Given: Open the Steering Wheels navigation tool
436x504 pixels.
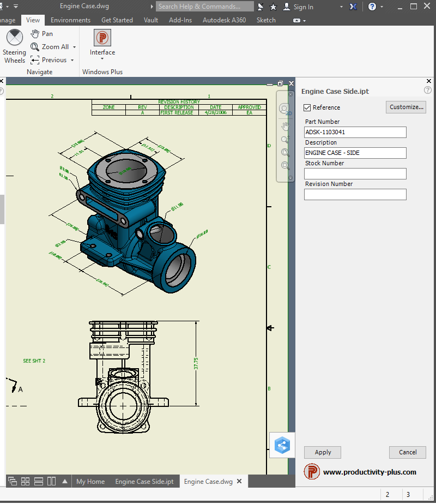Looking at the screenshot, I should click(14, 38).
